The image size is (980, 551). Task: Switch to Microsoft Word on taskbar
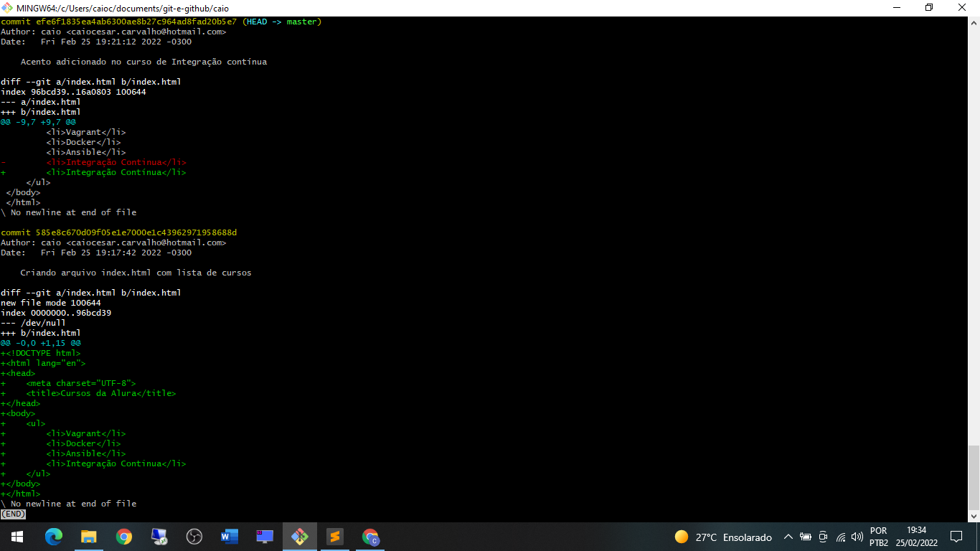click(x=230, y=537)
